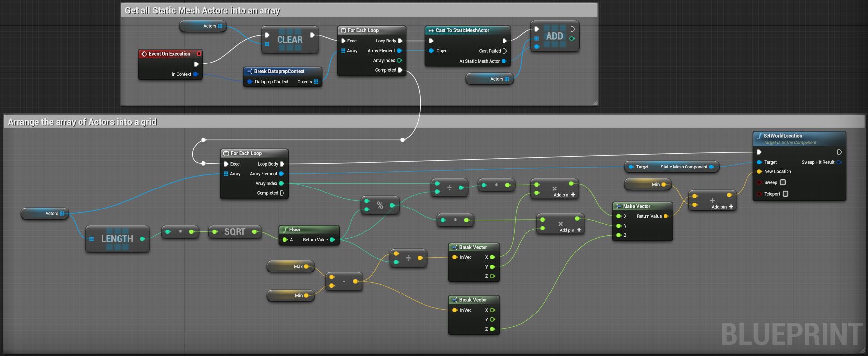
Task: Enable the Sweep checkbox on SetWorldLocation
Action: coord(783,182)
